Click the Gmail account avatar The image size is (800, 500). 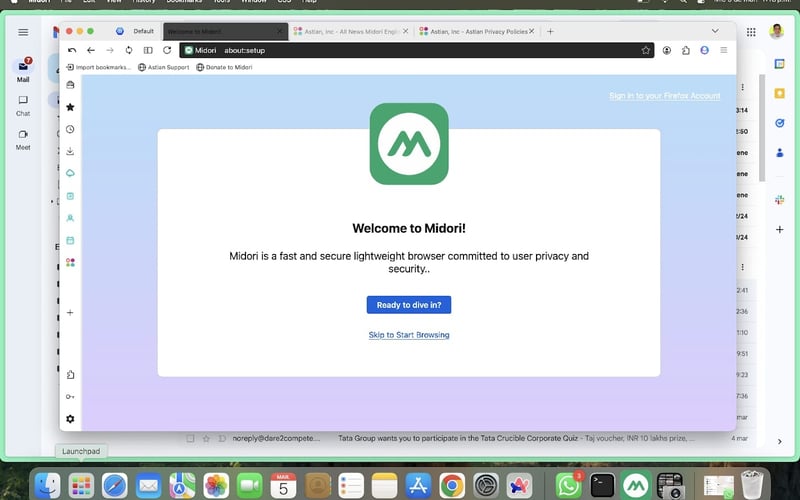pos(777,31)
